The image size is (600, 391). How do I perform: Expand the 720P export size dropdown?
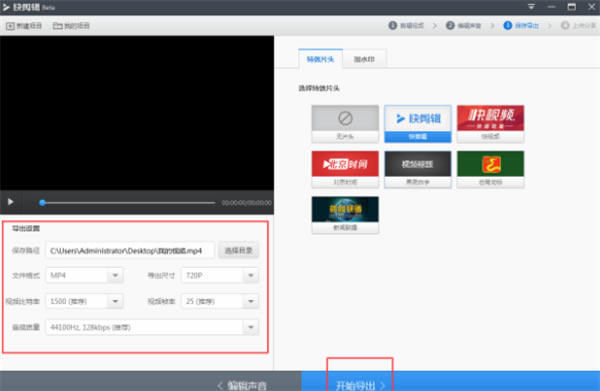[x=251, y=275]
